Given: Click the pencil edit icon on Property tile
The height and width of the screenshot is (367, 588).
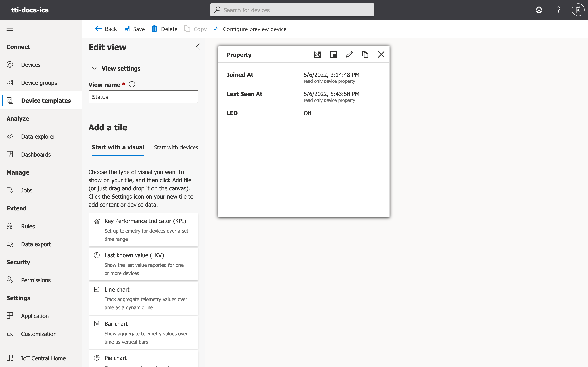Looking at the screenshot, I should (349, 54).
